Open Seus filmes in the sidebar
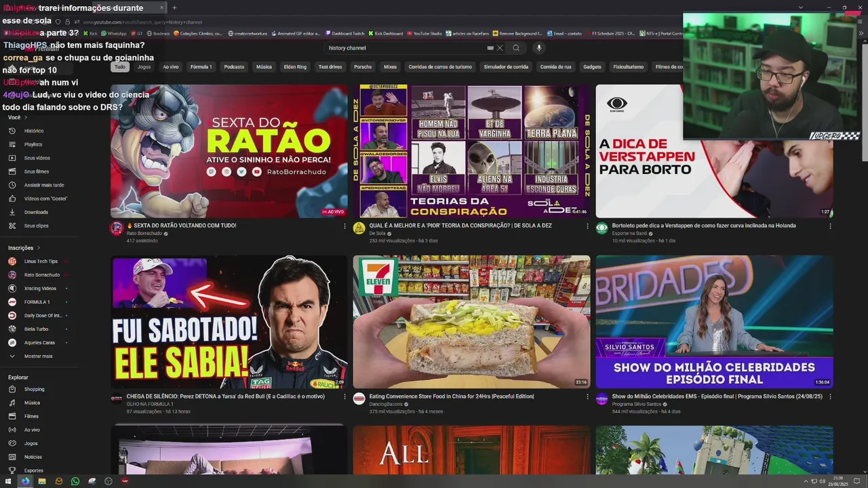This screenshot has height=488, width=868. 37,171
